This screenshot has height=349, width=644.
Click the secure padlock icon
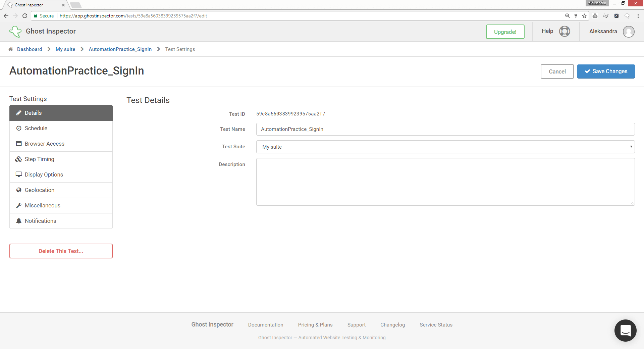tap(36, 16)
